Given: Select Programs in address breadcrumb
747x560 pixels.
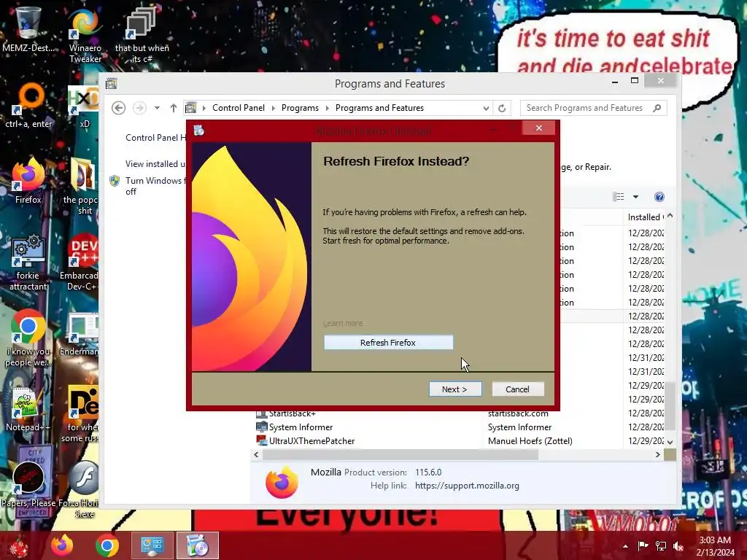Looking at the screenshot, I should [300, 108].
